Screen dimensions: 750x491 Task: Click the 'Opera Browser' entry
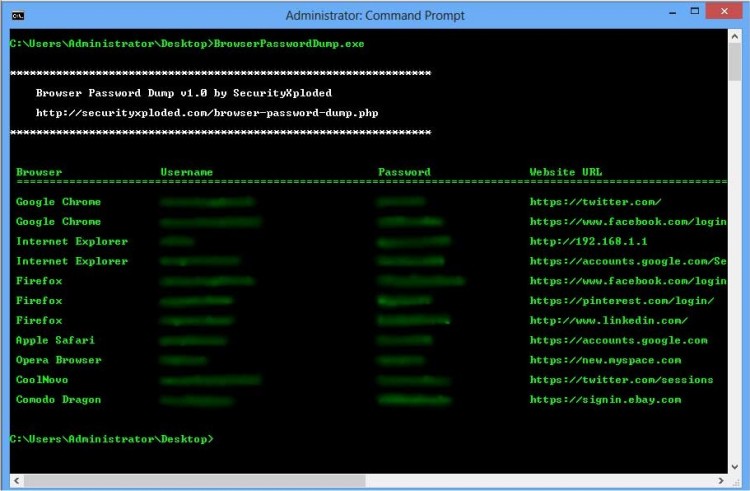pos(58,360)
